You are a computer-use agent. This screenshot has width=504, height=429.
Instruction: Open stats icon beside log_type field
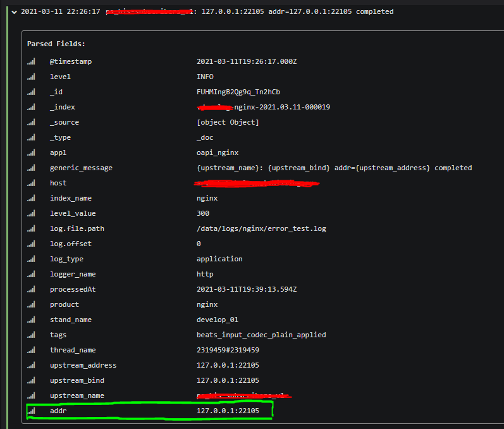(x=31, y=259)
